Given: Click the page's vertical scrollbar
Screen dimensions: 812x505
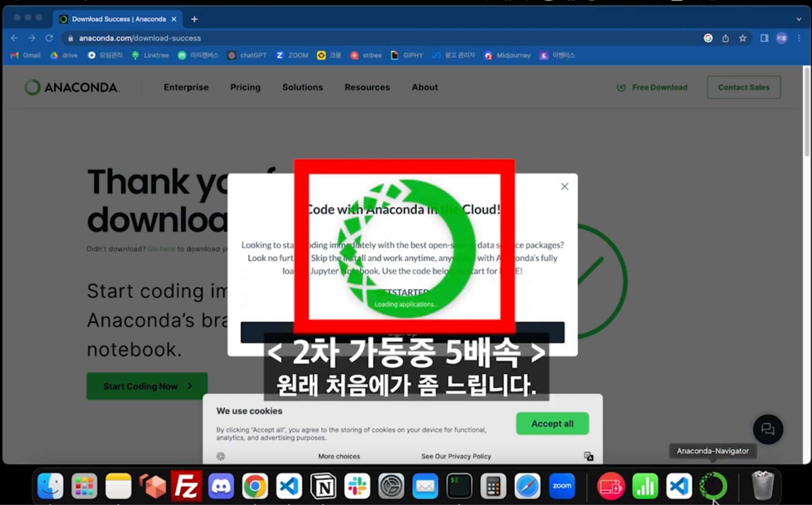Looking at the screenshot, I should [x=807, y=112].
